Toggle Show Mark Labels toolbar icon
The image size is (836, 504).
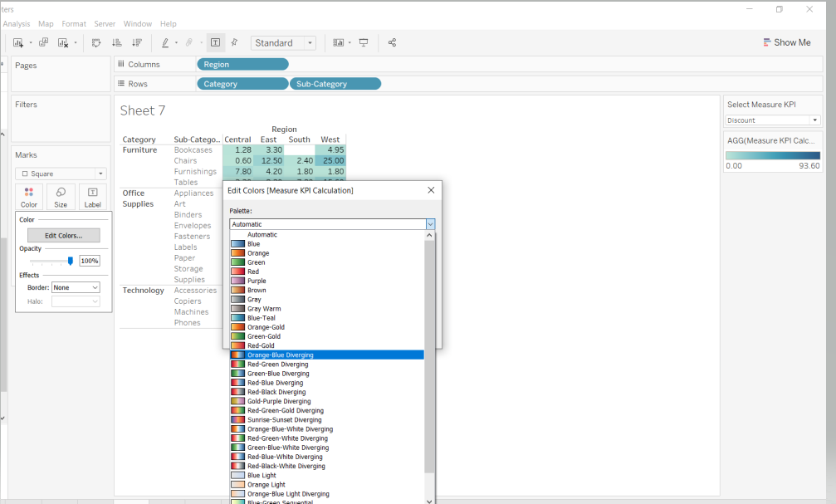[215, 42]
